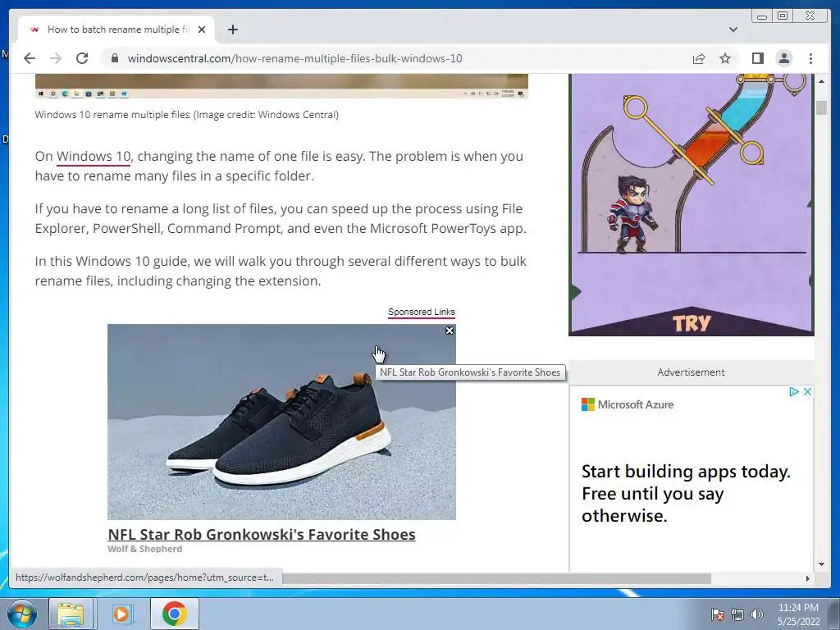Open Windows Explorer from taskbar
This screenshot has width=840, height=630.
coord(71,614)
